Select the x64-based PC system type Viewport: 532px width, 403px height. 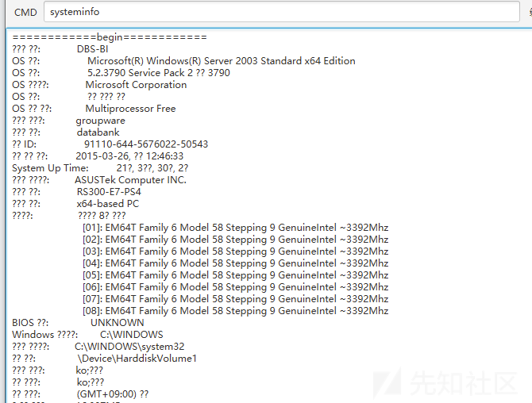click(x=108, y=204)
